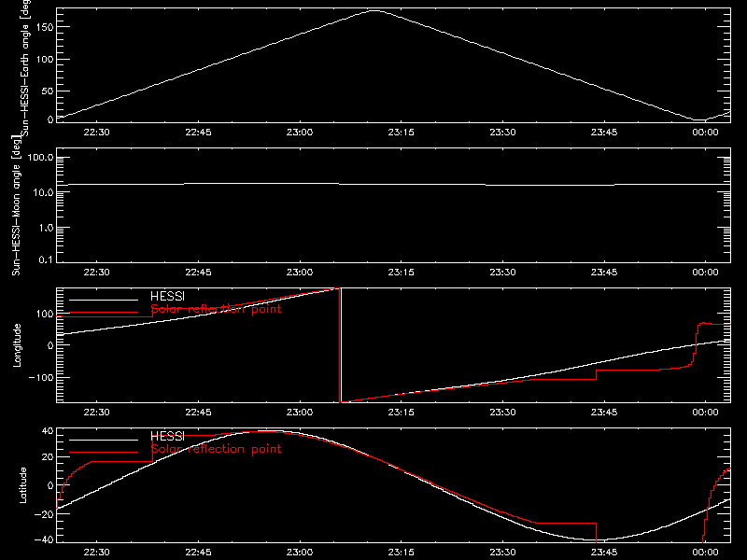This screenshot has width=747, height=560.
Task: Click 23:30 time label under Moon angle plot
Action: (x=502, y=273)
